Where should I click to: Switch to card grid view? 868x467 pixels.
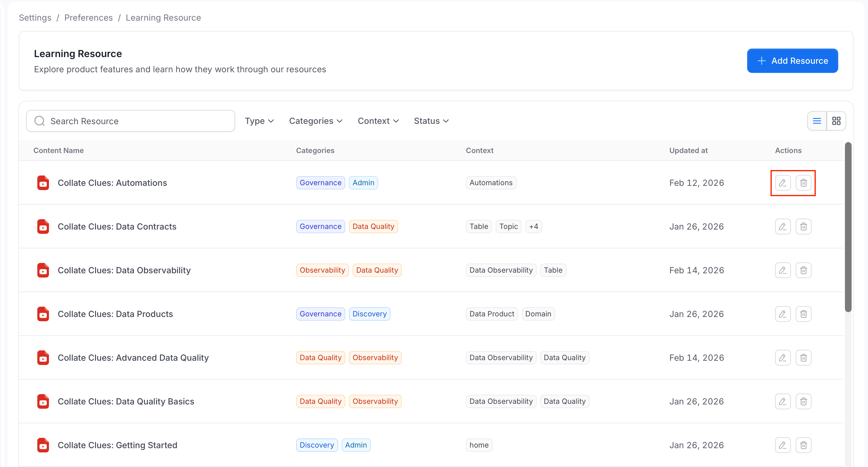[x=836, y=121]
